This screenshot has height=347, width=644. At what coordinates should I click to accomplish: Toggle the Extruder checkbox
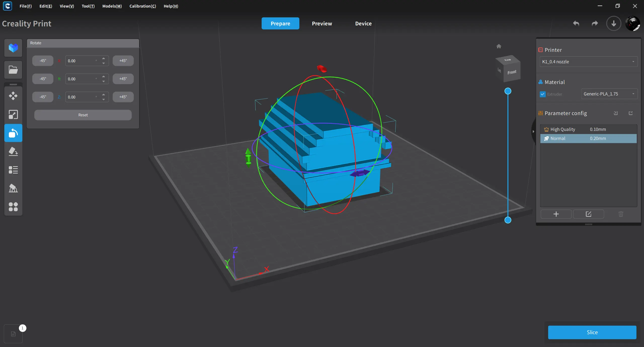[543, 94]
